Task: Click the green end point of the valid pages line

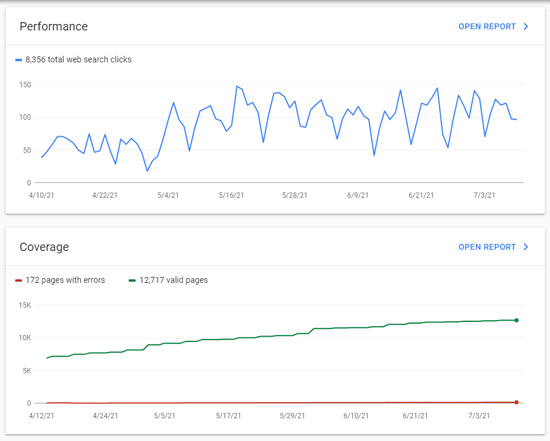Action: click(516, 320)
